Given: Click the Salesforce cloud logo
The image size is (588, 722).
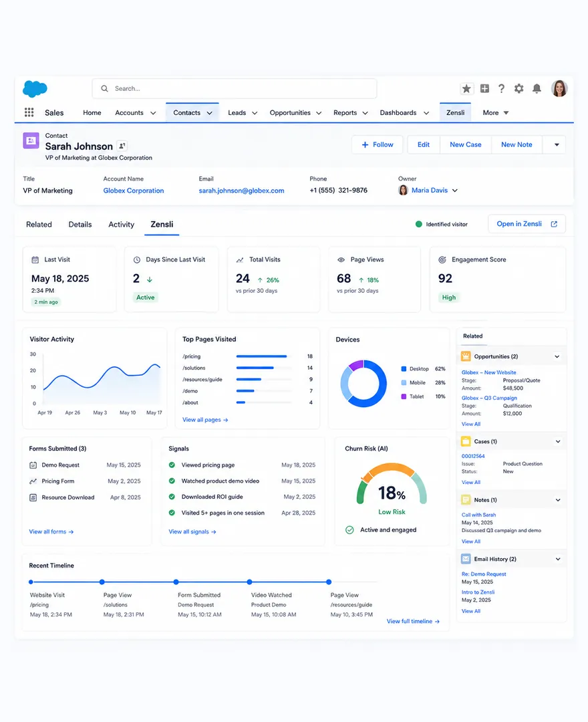Looking at the screenshot, I should point(35,88).
